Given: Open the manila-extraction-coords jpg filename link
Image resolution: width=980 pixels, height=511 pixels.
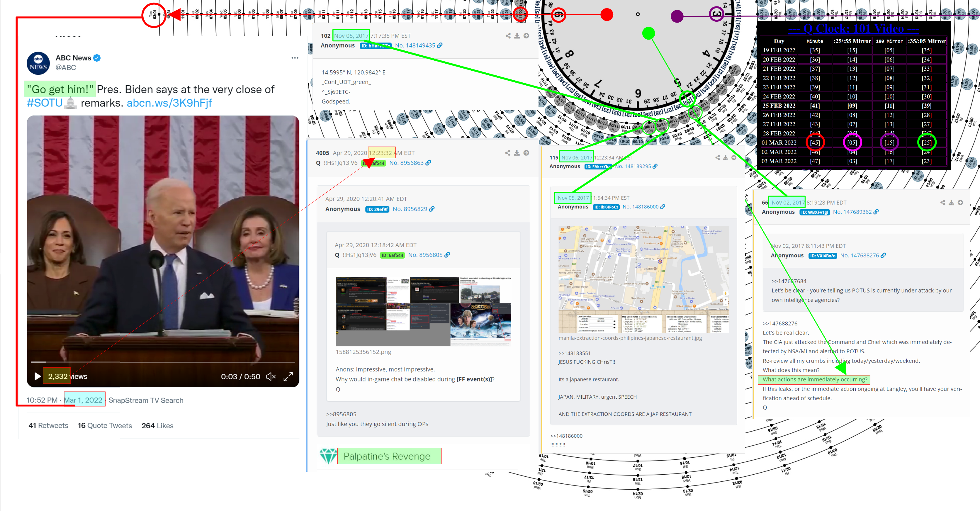Looking at the screenshot, I should (x=630, y=338).
